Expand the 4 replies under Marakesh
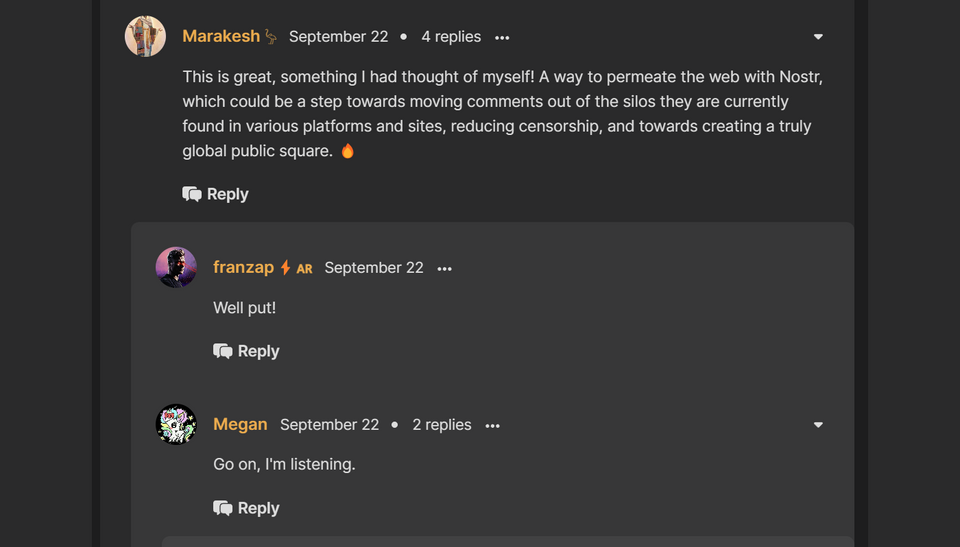This screenshot has width=960, height=547. (451, 37)
